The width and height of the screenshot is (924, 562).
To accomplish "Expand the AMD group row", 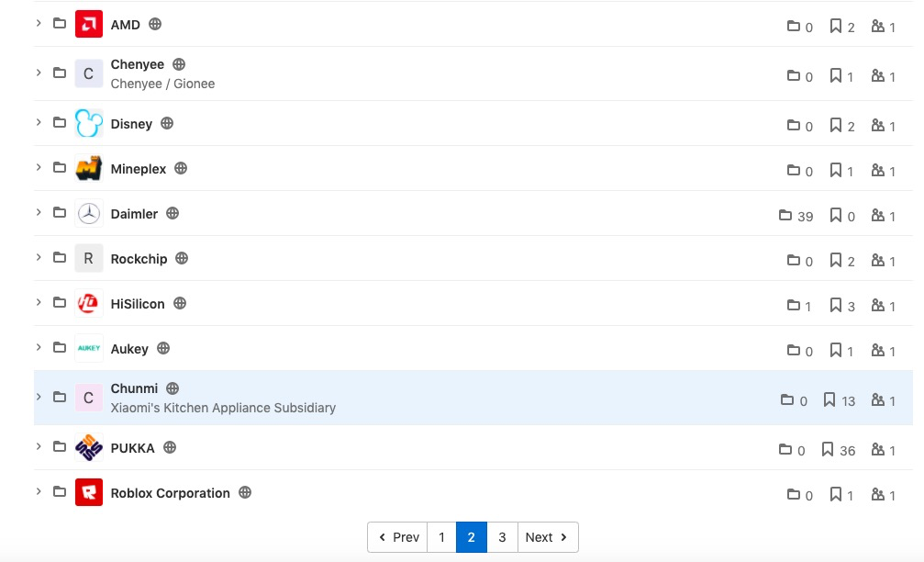I will [39, 23].
